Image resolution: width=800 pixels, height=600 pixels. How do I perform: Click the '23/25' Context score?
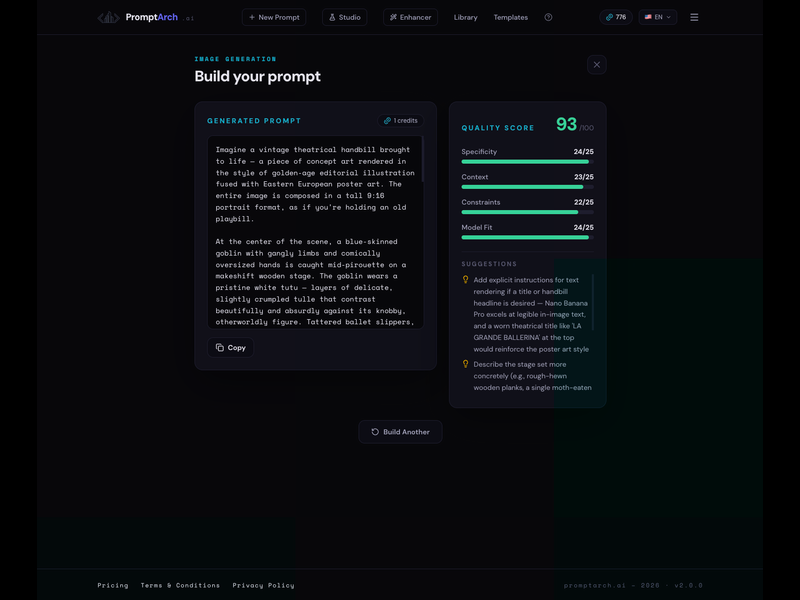(x=584, y=177)
